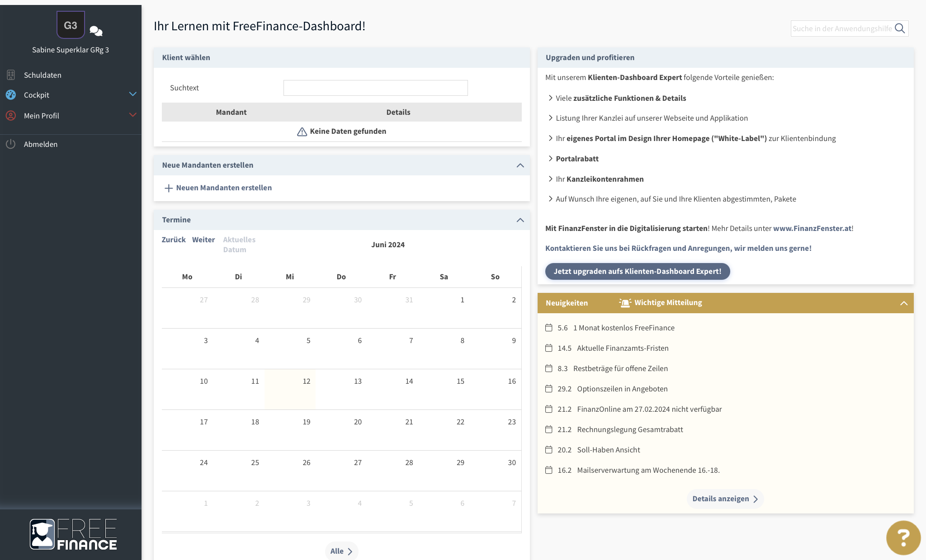The height and width of the screenshot is (560, 926).
Task: Click the Mein Profil person icon
Action: tap(11, 115)
